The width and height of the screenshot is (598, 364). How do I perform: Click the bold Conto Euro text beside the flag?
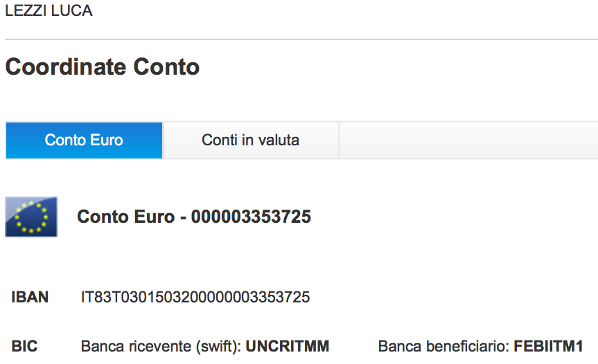pos(125,217)
